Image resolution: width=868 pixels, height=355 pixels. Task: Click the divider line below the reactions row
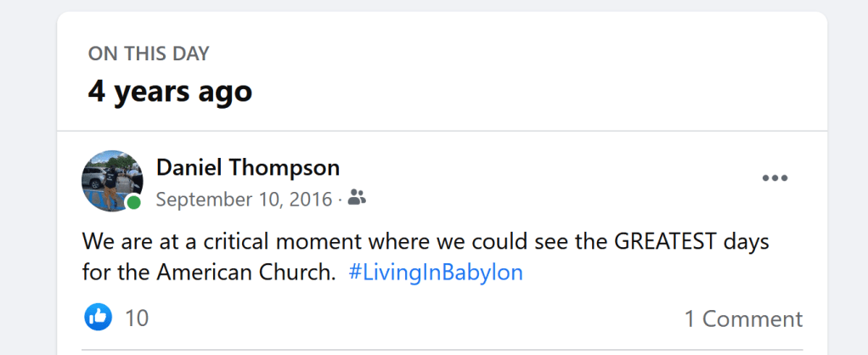tap(442, 349)
